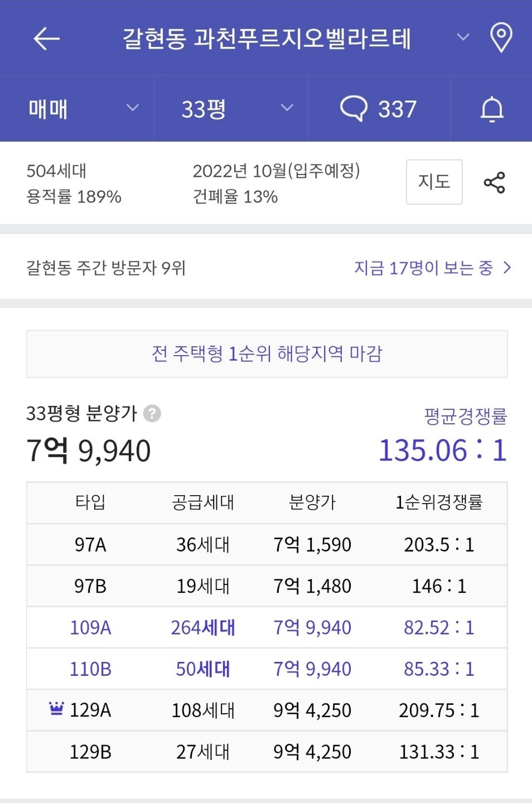Click the 203.5 : 1 competition rate
Screen dimensions: 532x803
click(x=439, y=544)
